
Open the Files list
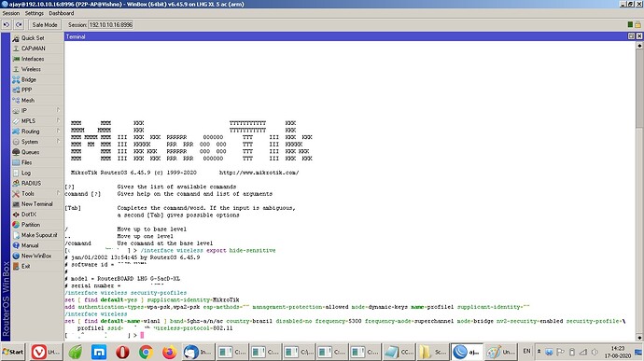[26, 162]
